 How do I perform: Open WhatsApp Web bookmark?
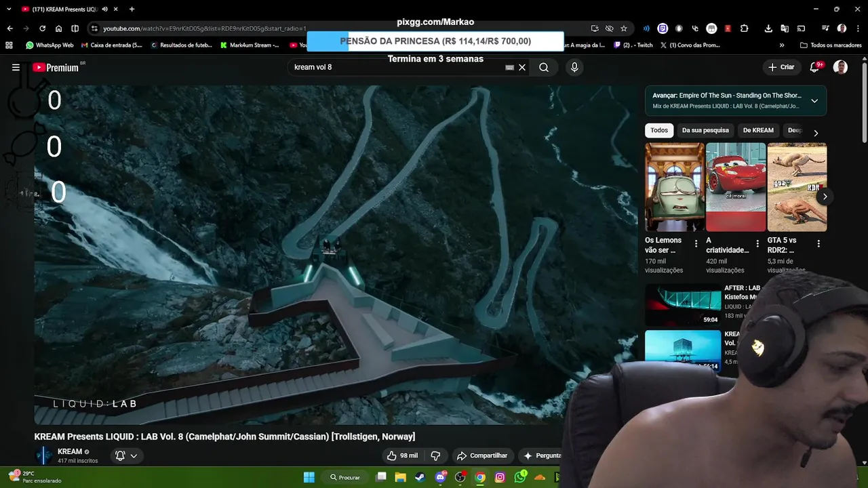[50, 45]
